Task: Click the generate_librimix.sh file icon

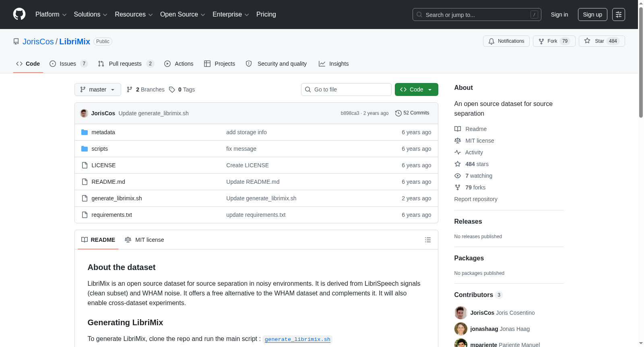Action: [x=85, y=198]
